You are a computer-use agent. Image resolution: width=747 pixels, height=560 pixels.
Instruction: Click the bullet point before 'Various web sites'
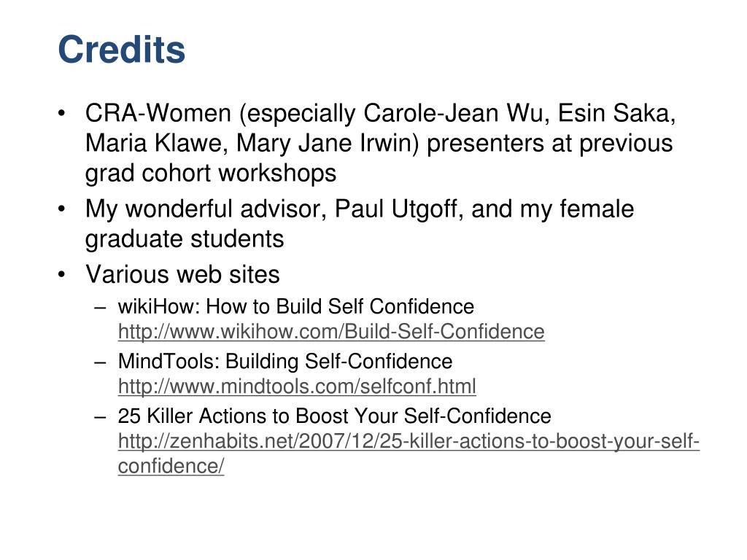[61, 275]
